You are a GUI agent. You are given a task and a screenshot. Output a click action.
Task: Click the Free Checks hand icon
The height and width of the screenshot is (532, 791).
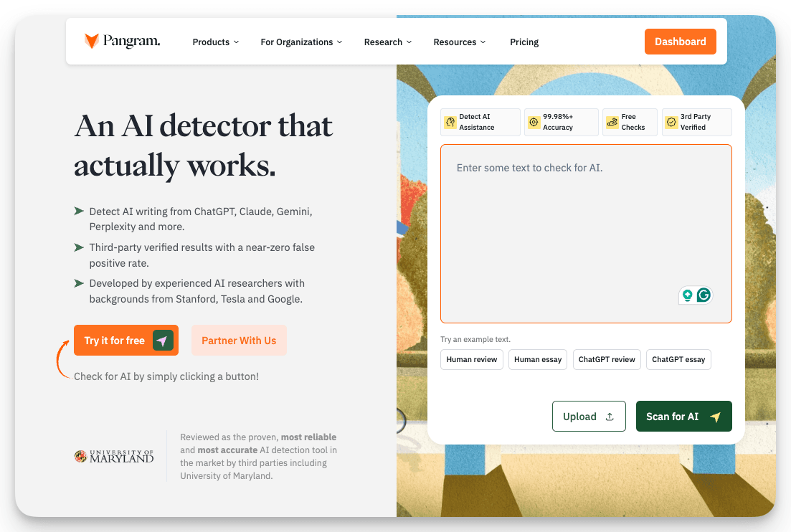612,122
